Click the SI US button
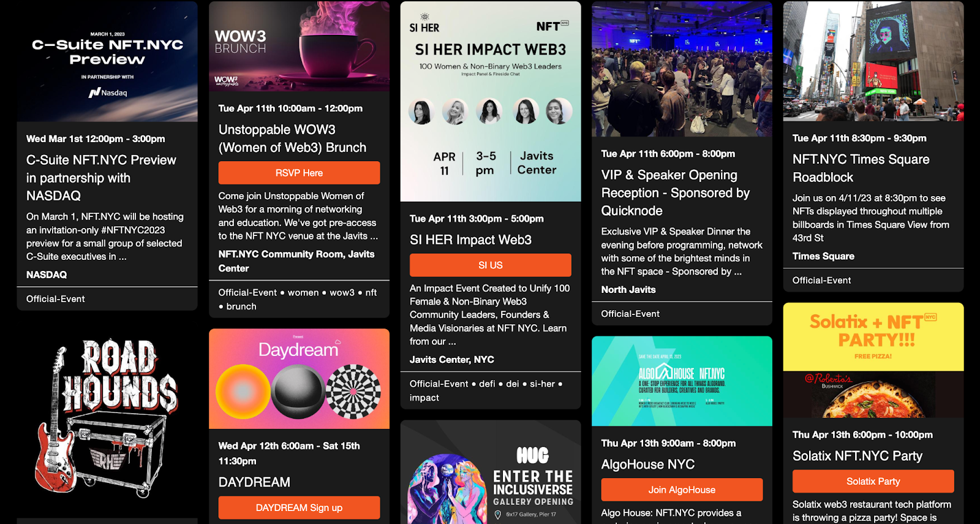The width and height of the screenshot is (980, 524). coord(490,265)
